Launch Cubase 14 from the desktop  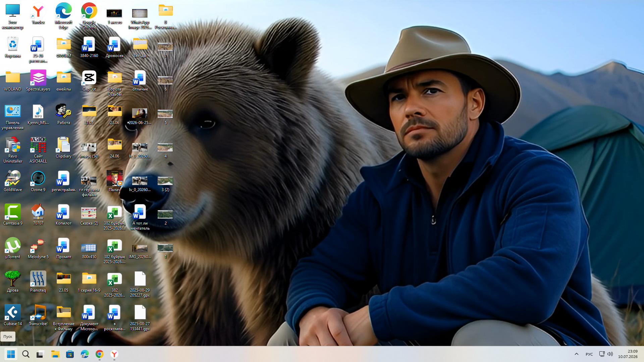[x=13, y=315]
